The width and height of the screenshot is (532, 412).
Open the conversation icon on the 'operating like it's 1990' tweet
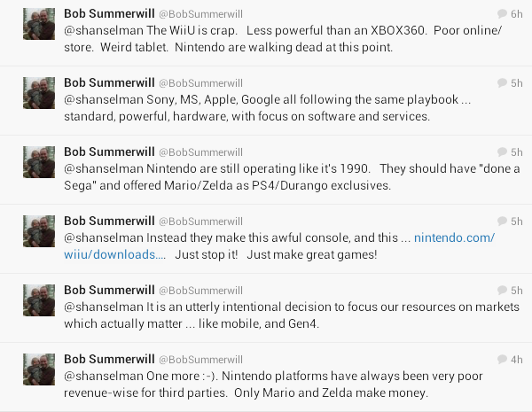(504, 152)
